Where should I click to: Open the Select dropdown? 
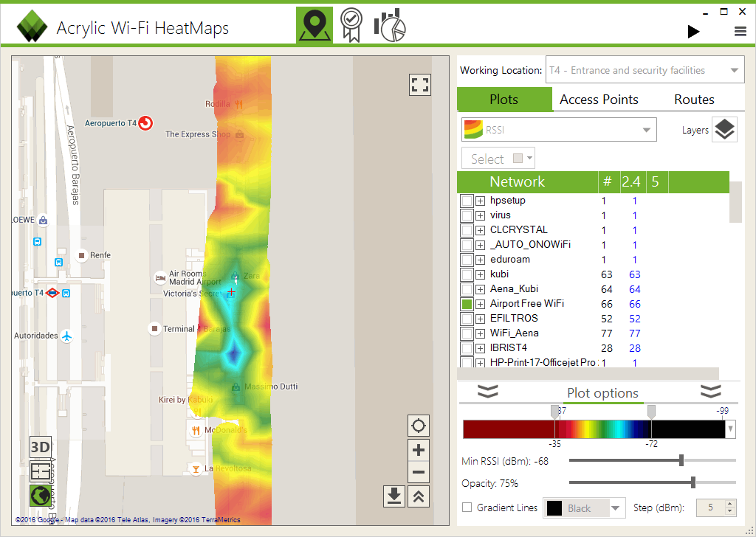pos(498,159)
